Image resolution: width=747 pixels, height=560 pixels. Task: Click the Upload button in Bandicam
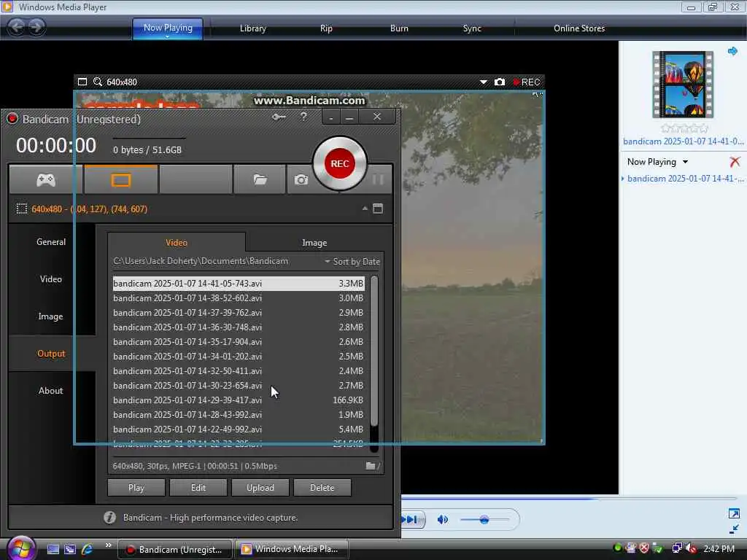(260, 488)
